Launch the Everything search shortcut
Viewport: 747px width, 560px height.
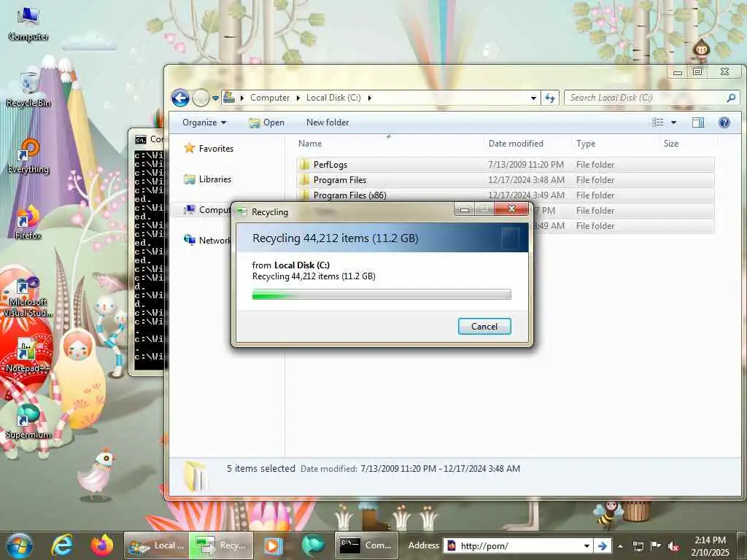28,156
